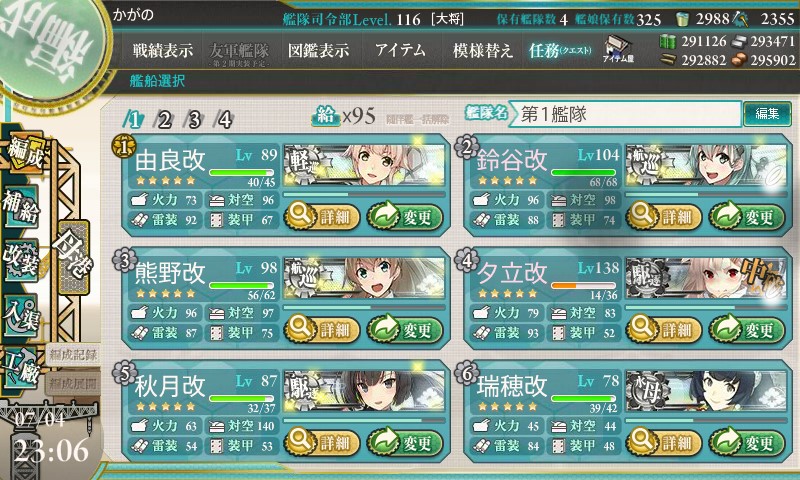Open 図鑑表示 encyclopedia menu

(318, 50)
